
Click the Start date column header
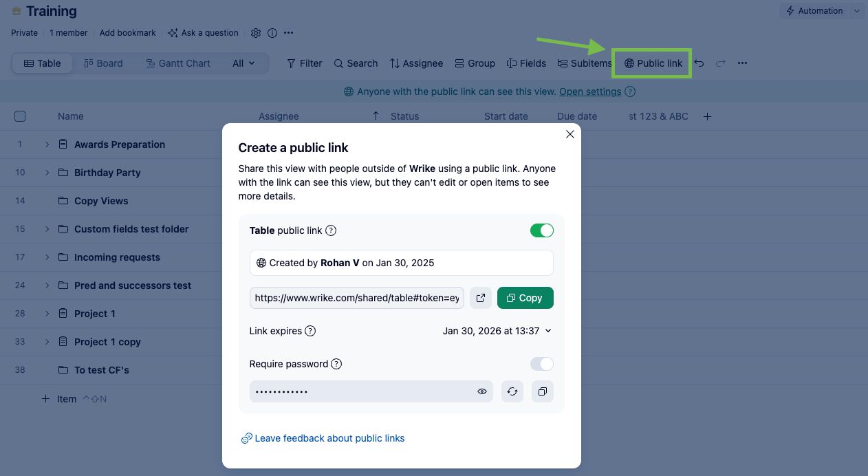[x=506, y=116]
